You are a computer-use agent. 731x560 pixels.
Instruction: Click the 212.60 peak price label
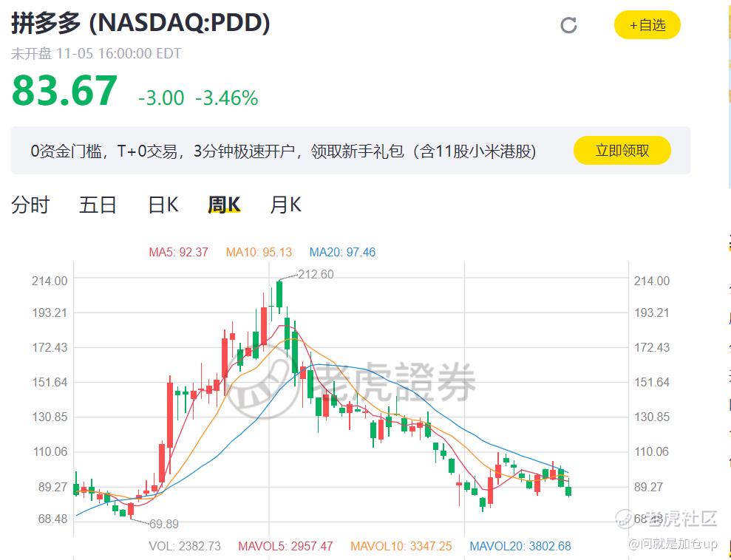click(316, 274)
